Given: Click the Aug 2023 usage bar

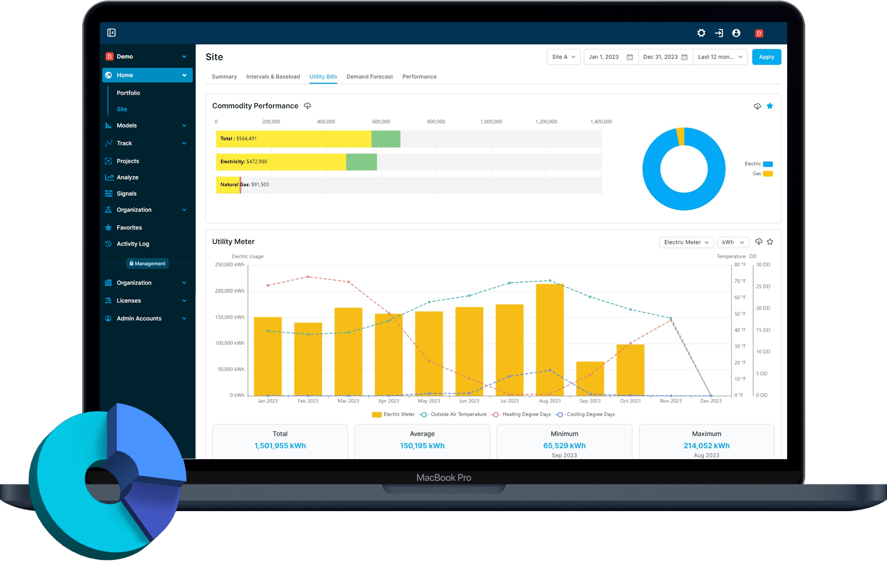Looking at the screenshot, I should (x=550, y=340).
